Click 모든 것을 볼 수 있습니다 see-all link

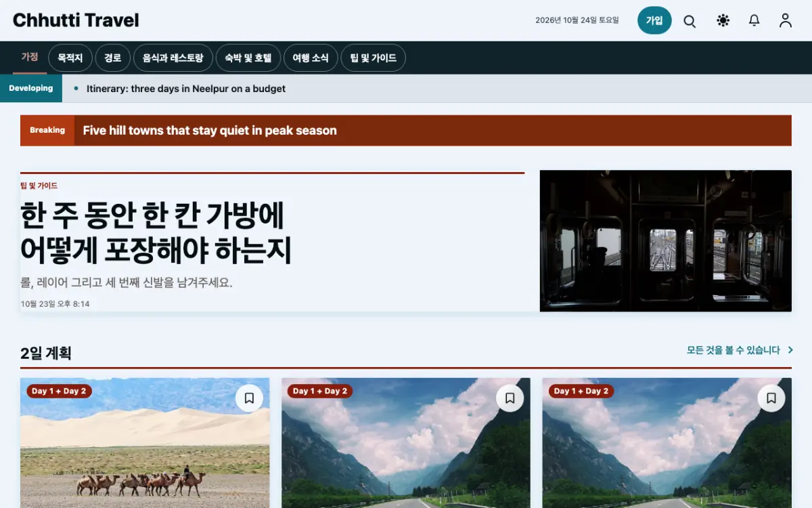pyautogui.click(x=734, y=350)
